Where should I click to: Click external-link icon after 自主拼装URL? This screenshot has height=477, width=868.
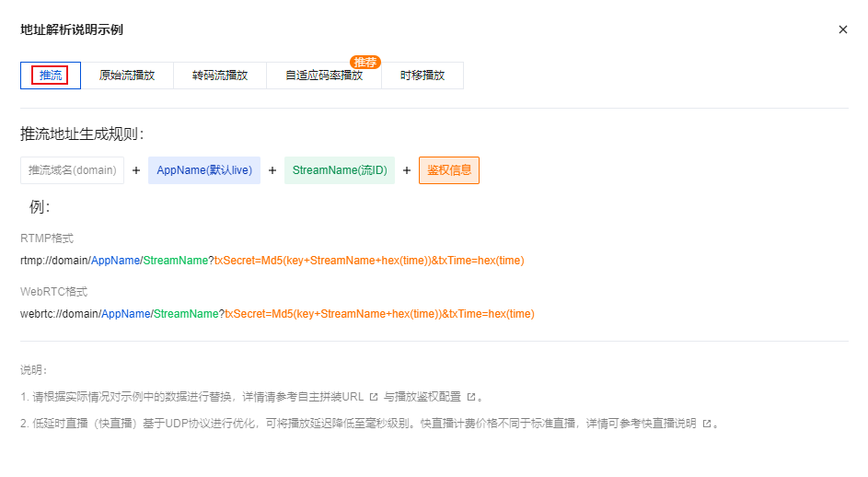pyautogui.click(x=374, y=397)
